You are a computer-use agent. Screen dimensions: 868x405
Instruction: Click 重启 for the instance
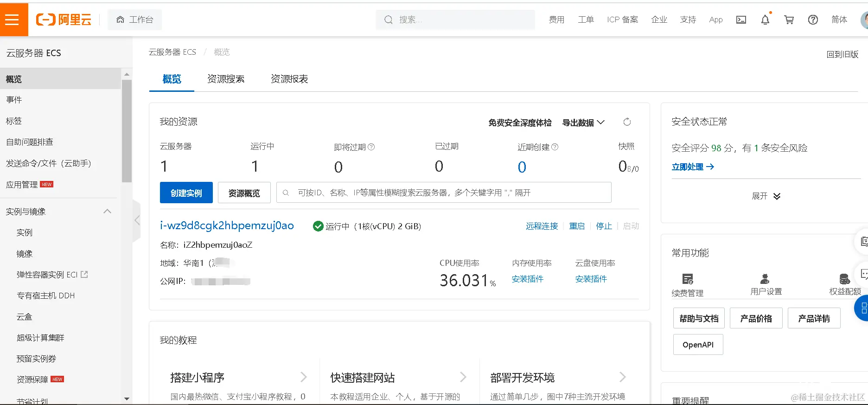(577, 226)
